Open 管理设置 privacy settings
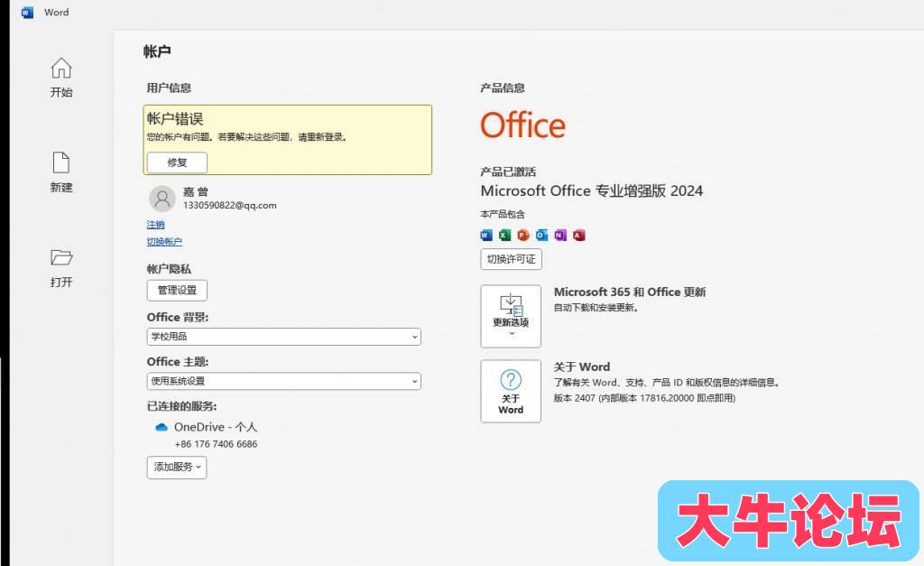Screen dimensions: 924x566 coord(177,290)
